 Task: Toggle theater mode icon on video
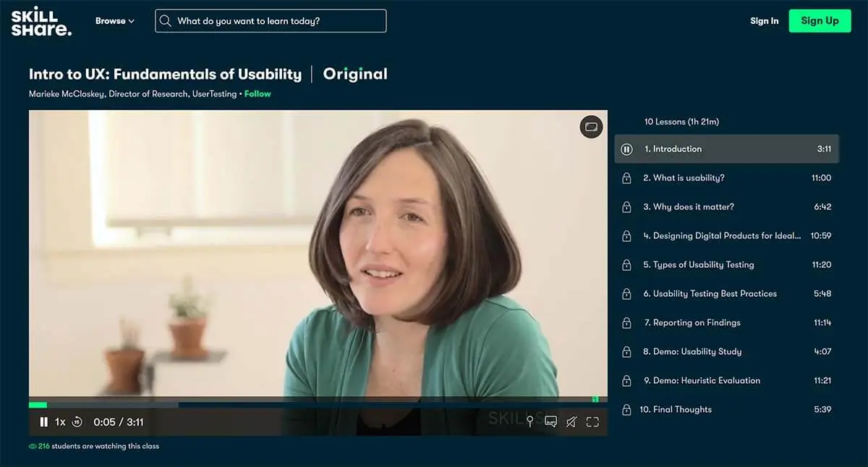(591, 127)
